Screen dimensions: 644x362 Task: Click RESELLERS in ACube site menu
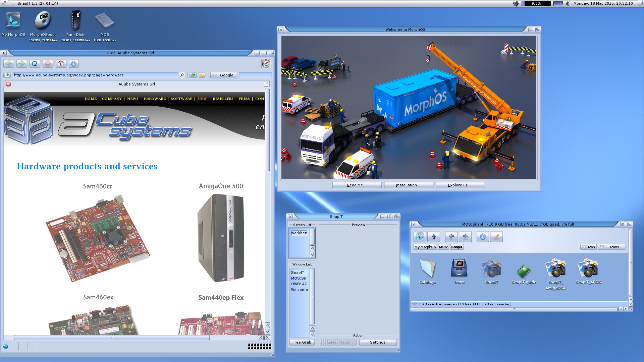223,99
